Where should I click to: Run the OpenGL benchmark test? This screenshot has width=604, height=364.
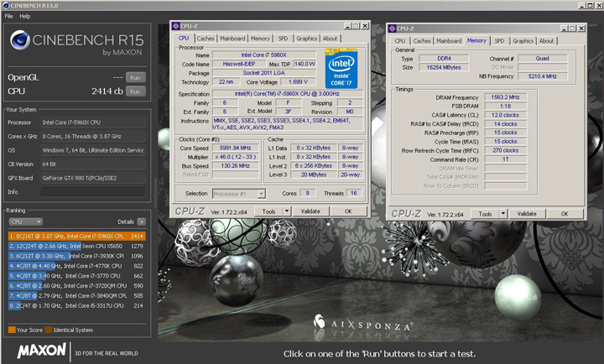point(135,77)
